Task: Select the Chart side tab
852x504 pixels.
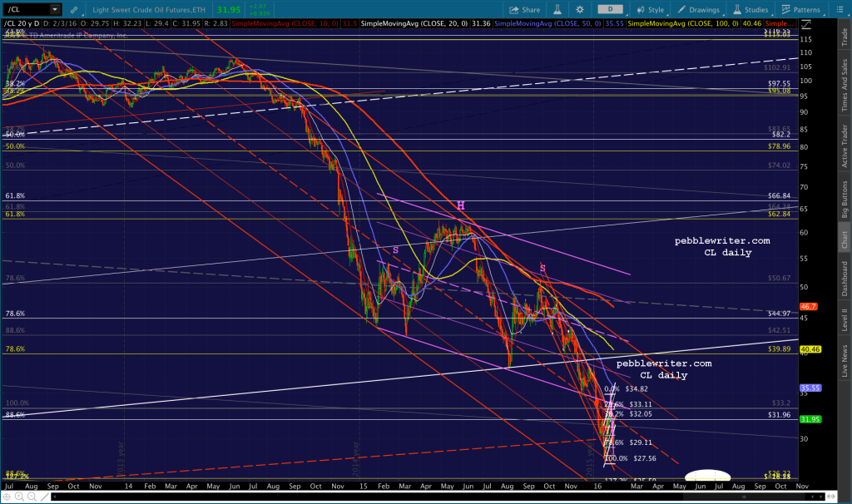Action: (845, 240)
